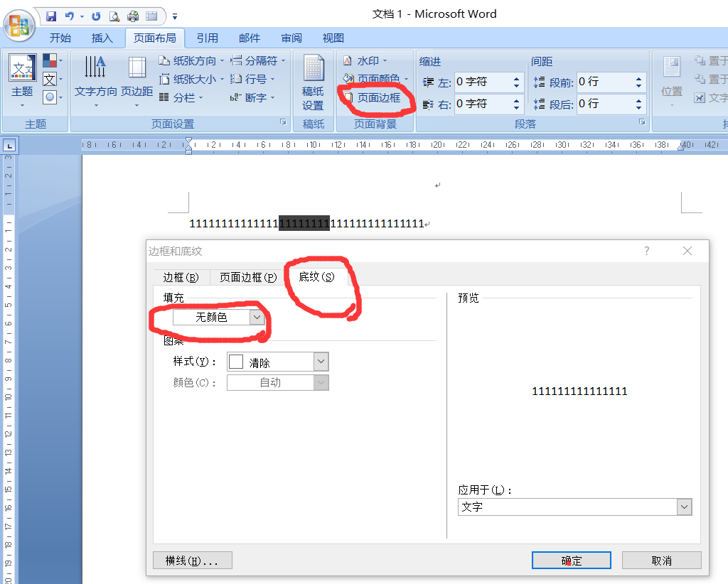
Task: Open 分栏 columns dropdown
Action: point(181,98)
